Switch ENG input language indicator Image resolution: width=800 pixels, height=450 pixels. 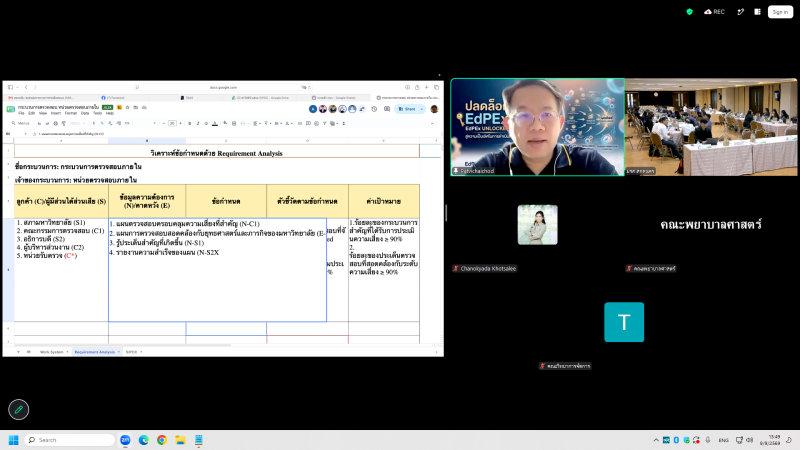click(x=723, y=440)
